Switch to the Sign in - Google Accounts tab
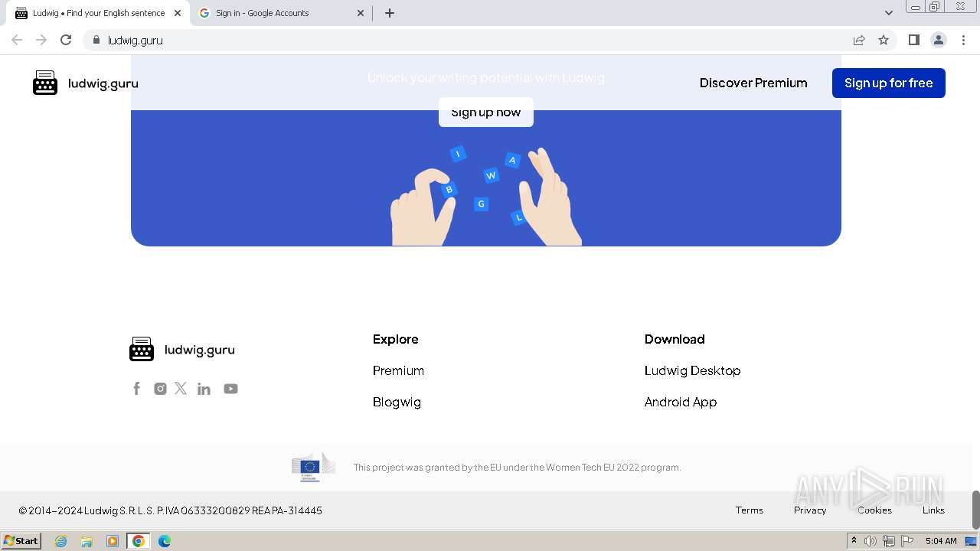 282,13
